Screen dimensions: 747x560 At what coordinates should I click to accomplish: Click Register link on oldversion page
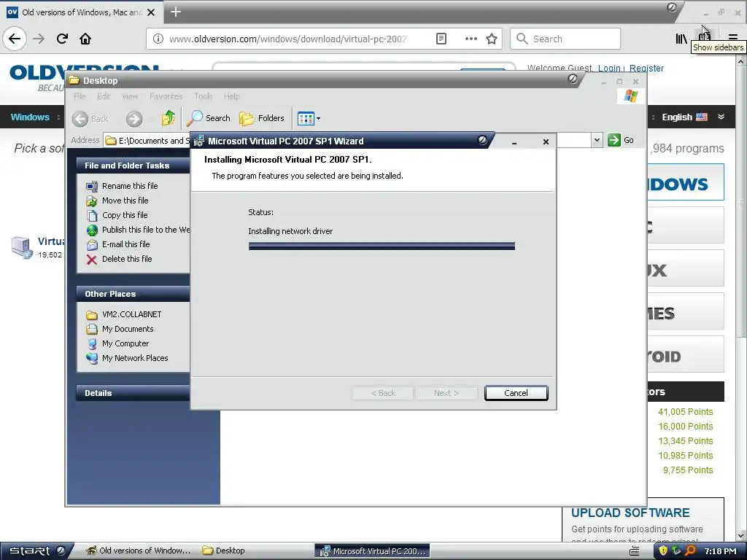coord(646,68)
